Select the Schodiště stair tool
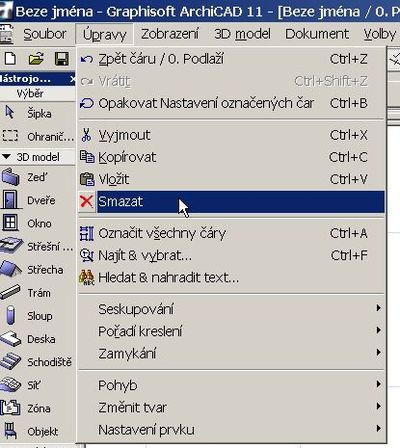 (x=37, y=362)
